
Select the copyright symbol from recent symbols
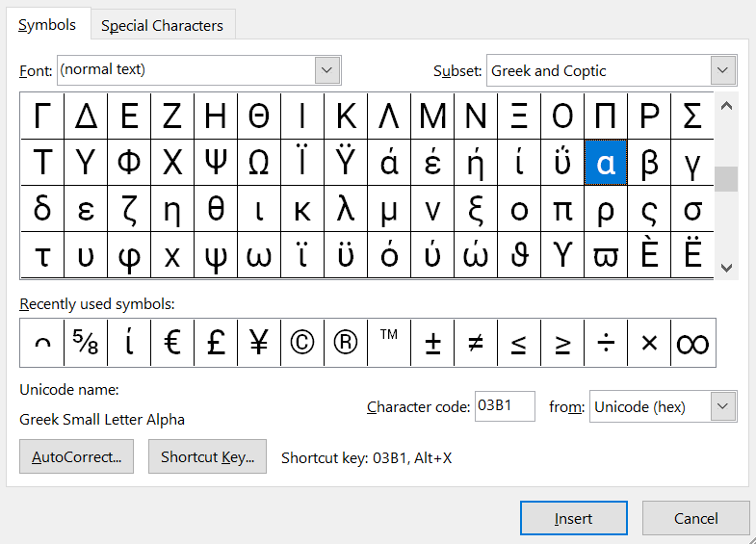[x=302, y=344]
